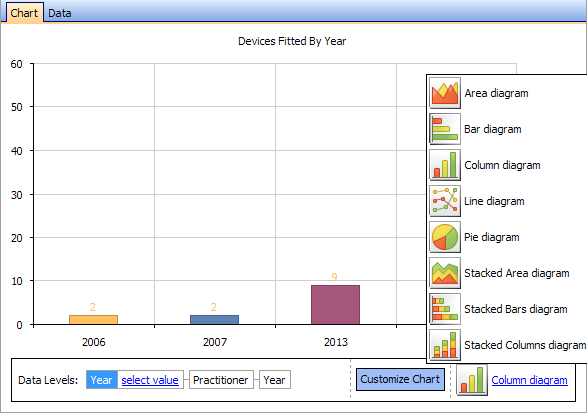Click the 60 y-axis label
This screenshot has width=587, height=413.
[16, 64]
